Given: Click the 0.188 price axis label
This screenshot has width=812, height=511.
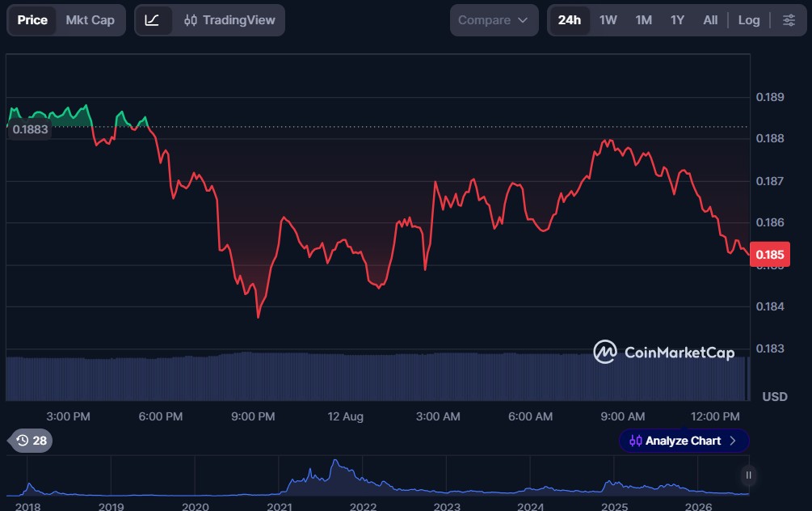Looking at the screenshot, I should click(x=770, y=138).
